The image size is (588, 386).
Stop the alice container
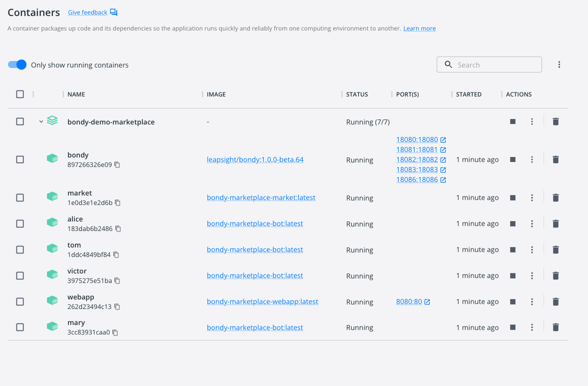pos(513,224)
